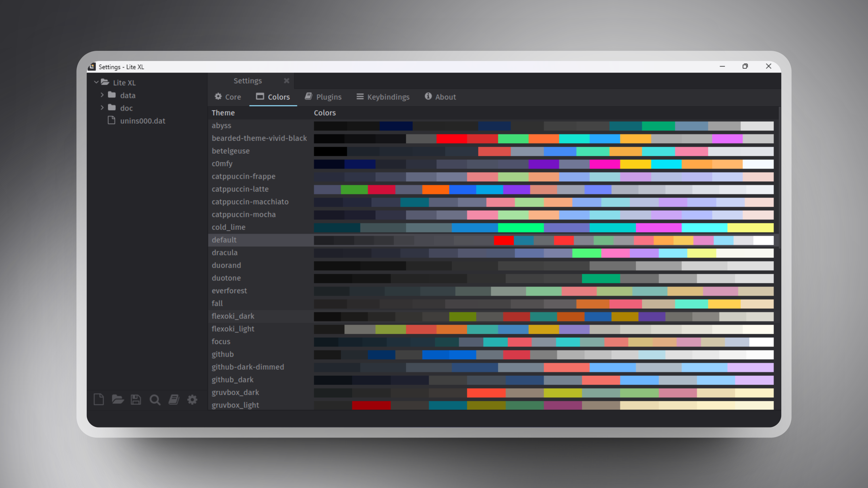868x488 pixels.
Task: Click the new file icon in bottom toolbar
Action: 99,400
